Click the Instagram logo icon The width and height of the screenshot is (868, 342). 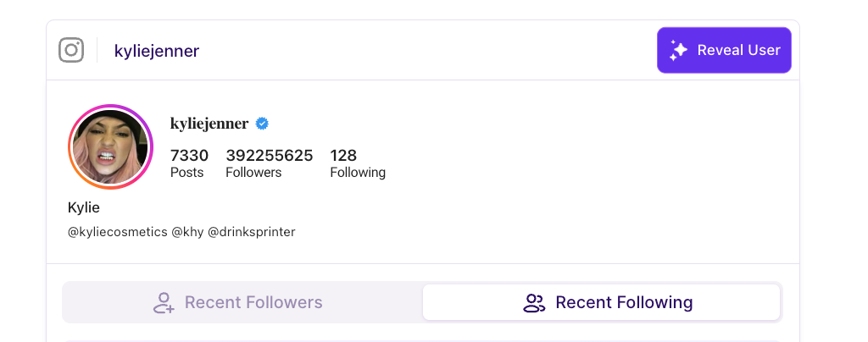click(x=71, y=50)
